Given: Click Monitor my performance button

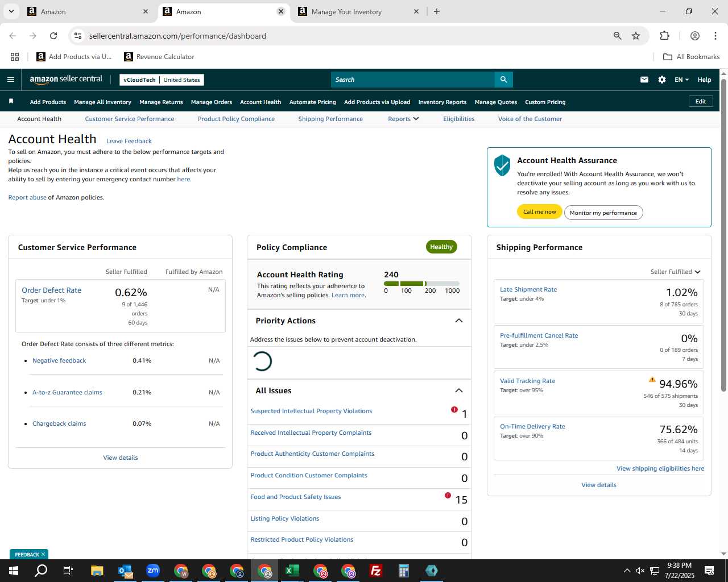Looking at the screenshot, I should click(x=603, y=213).
